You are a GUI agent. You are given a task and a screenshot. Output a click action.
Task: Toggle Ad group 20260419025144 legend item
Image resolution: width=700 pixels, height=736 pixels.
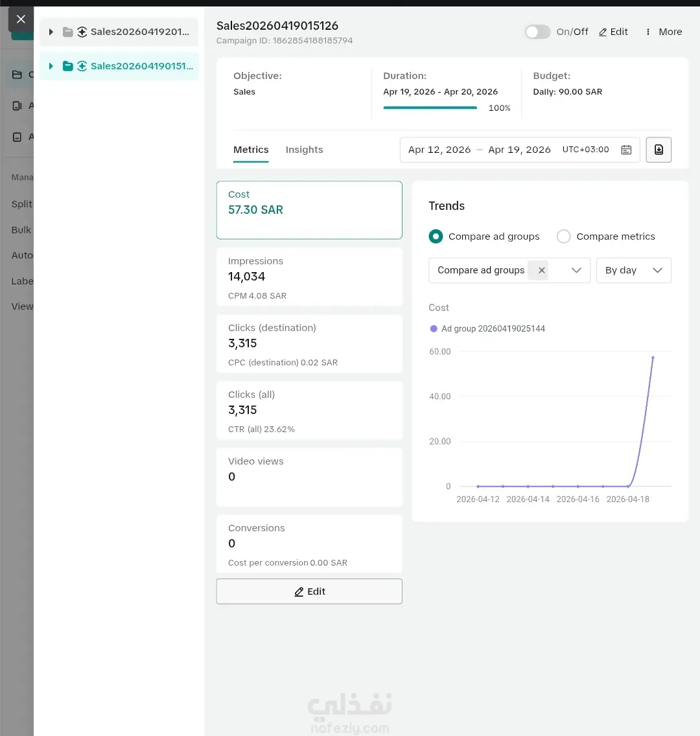(x=487, y=328)
